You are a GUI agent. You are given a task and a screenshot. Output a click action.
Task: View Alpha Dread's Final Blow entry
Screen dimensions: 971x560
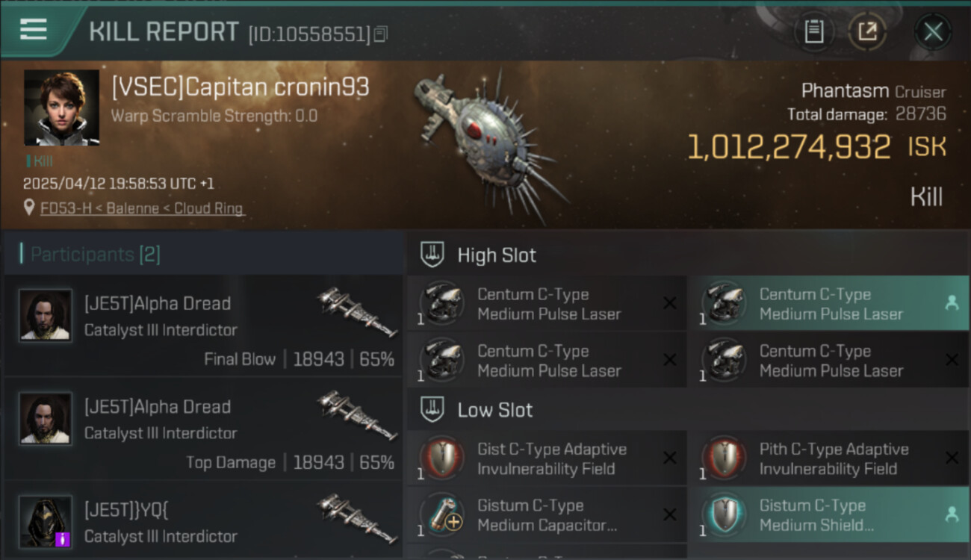(203, 326)
